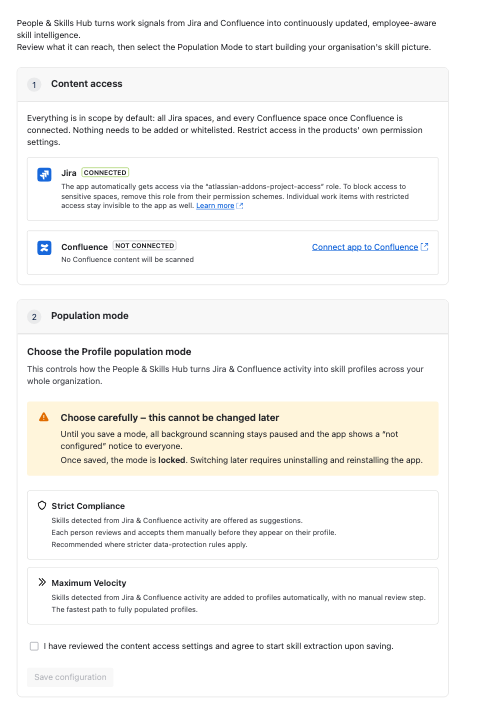Click the Choose carefully warning banner
Viewport: 490px width, 714px height.
point(233,439)
